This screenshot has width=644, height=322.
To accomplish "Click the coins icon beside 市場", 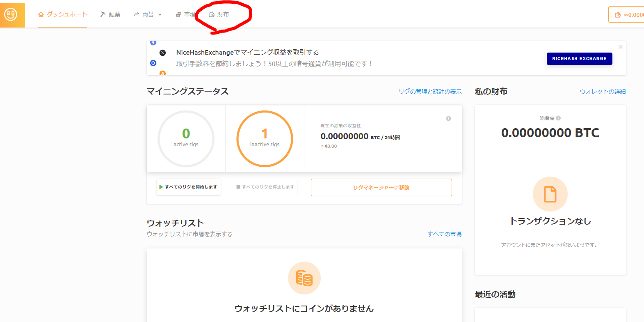I will point(178,14).
